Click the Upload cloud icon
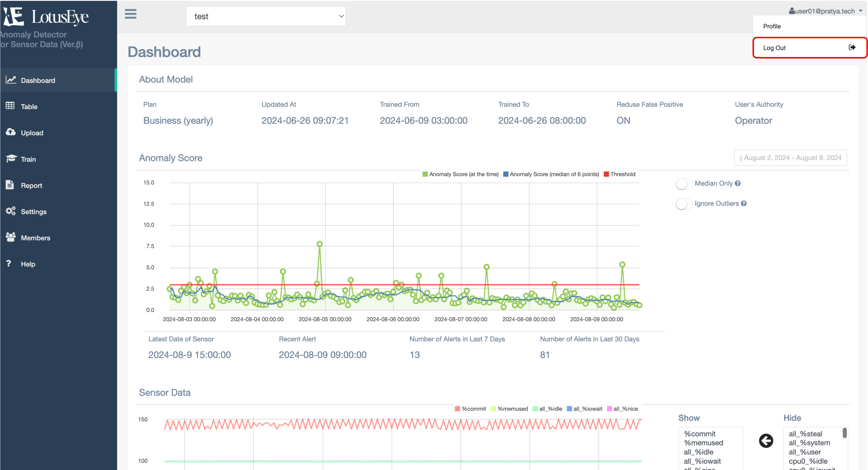 pyautogui.click(x=10, y=132)
